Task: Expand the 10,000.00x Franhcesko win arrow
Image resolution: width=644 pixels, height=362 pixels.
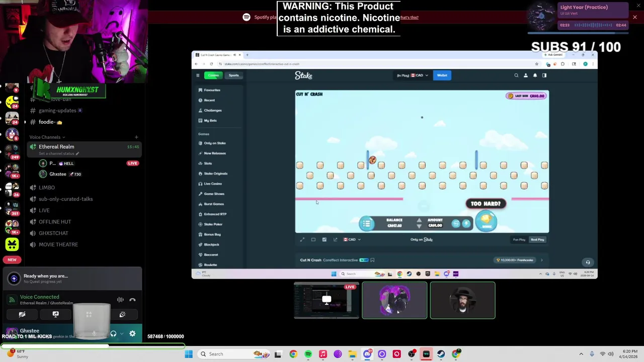Action: click(542, 260)
